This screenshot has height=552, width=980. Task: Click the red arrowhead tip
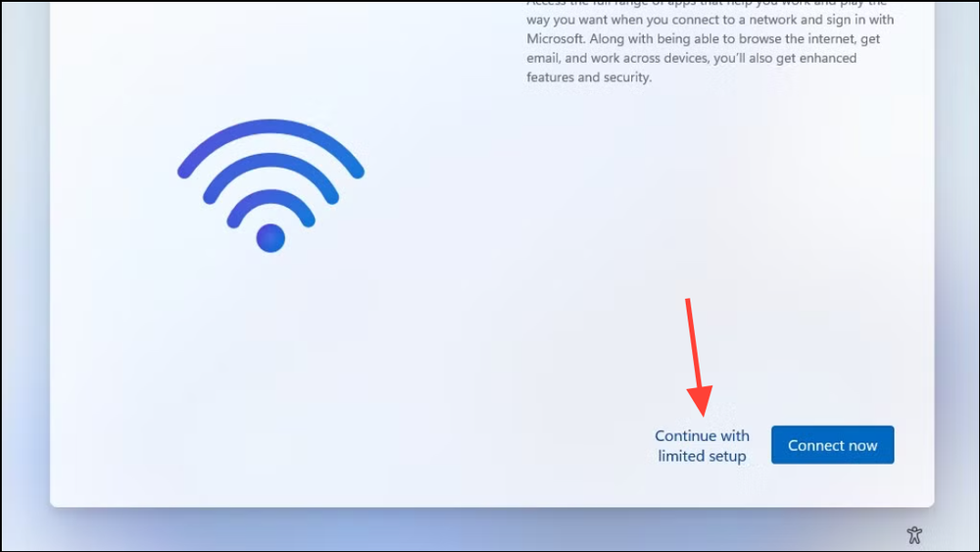[703, 414]
